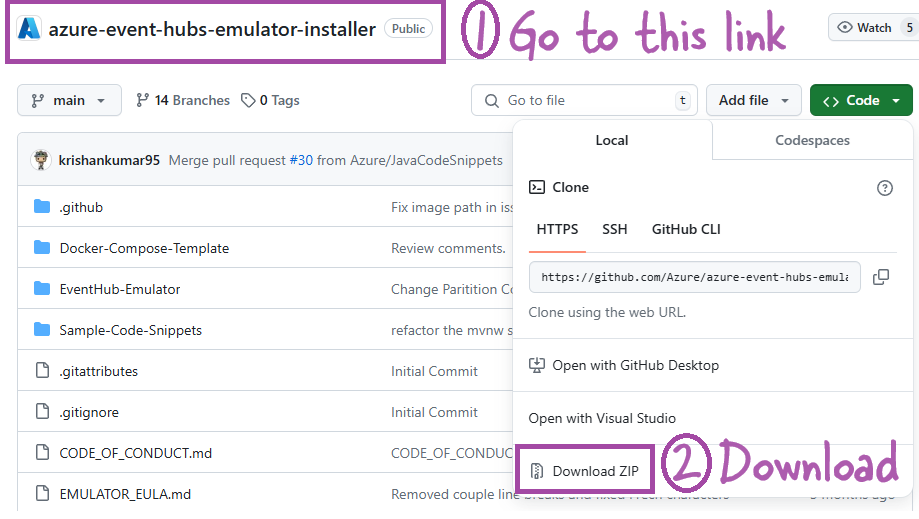
Task: Click the GitHub Desktop icon in the Code menu
Action: coord(536,366)
